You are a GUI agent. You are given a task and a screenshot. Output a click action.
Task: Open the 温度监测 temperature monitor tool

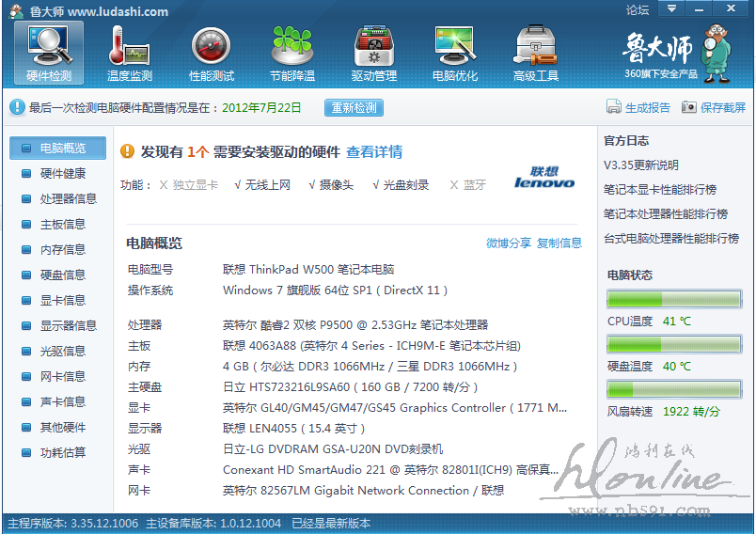[x=130, y=52]
